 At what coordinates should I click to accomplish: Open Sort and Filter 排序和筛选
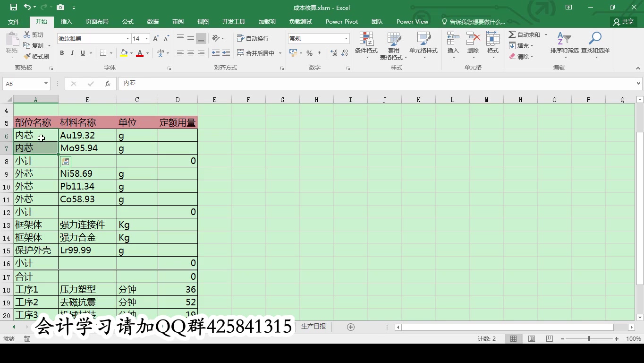point(564,46)
